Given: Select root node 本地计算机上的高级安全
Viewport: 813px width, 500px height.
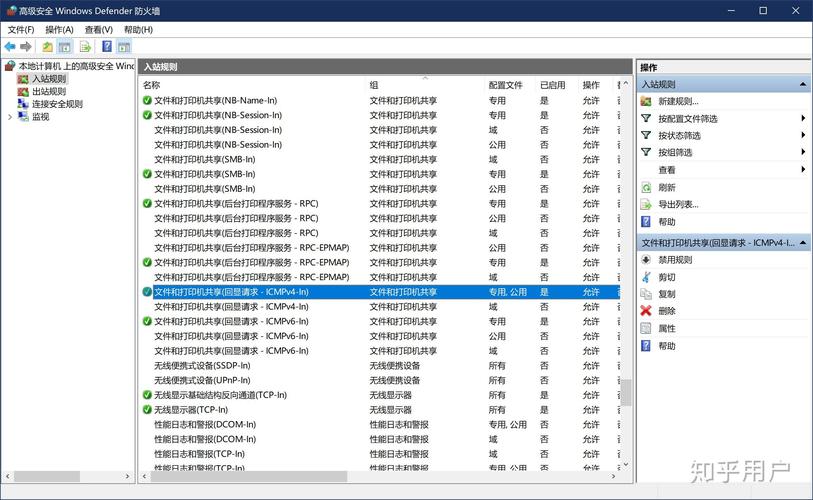Looking at the screenshot, I should (x=77, y=66).
